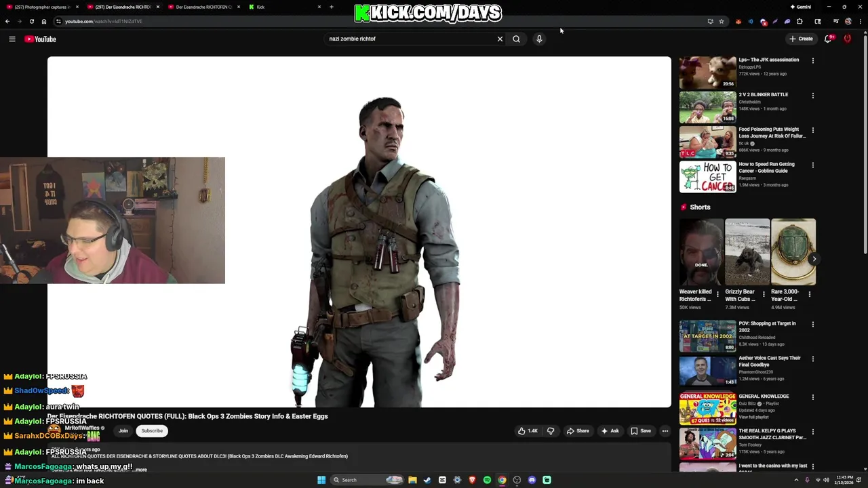
Task: Open options for POV: Shopping at Target
Action: point(813,324)
